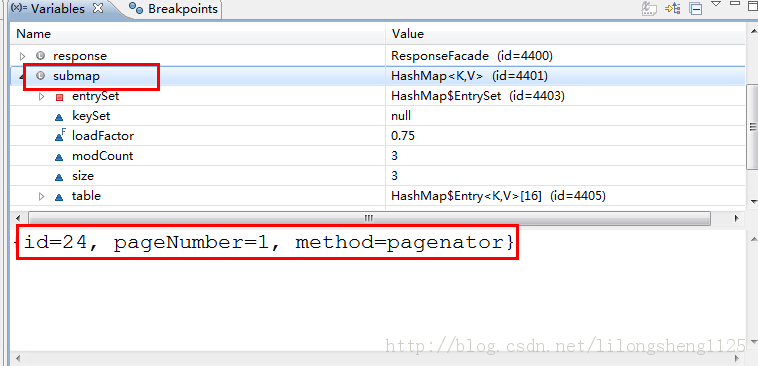Click the loadFactor final field icon
This screenshot has height=366, width=758.
[x=59, y=136]
